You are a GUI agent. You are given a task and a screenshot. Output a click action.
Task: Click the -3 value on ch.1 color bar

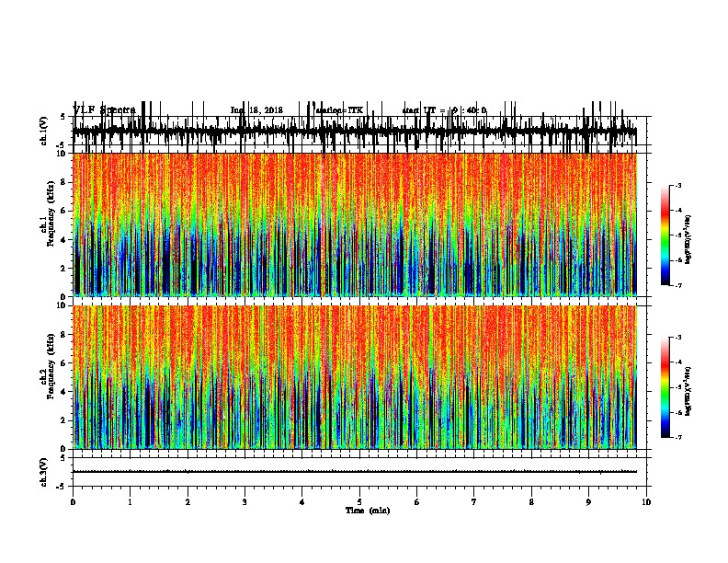[x=678, y=186]
